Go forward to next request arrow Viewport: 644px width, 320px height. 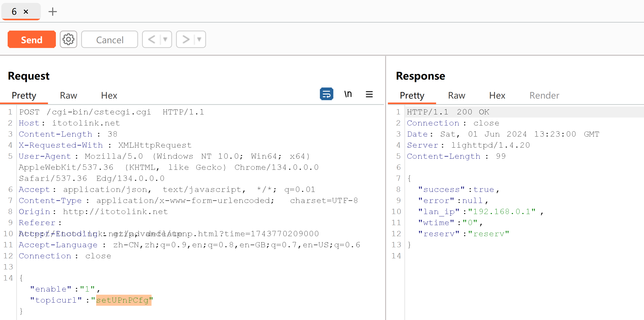coord(186,40)
